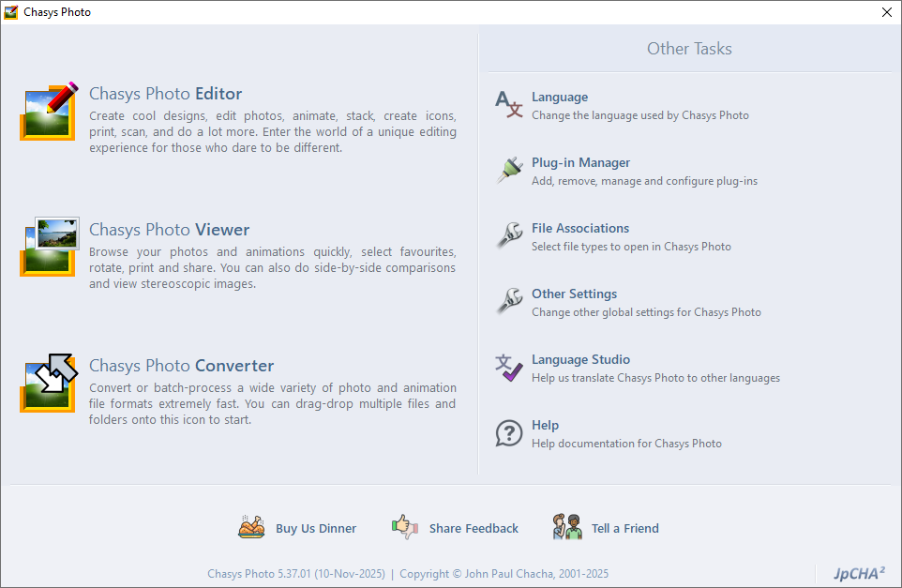Click the Plug-in Manager plug icon
The image size is (902, 588).
509,171
